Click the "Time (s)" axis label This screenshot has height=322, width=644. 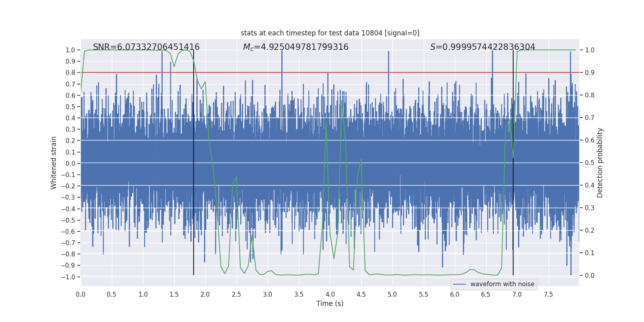pos(330,303)
